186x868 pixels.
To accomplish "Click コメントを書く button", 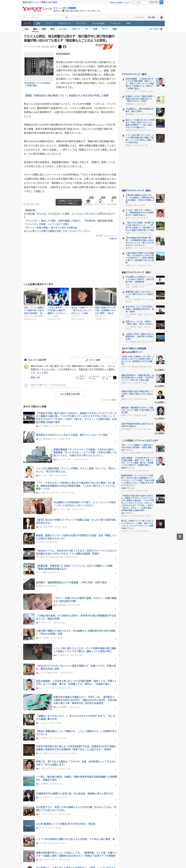I will pos(93,360).
